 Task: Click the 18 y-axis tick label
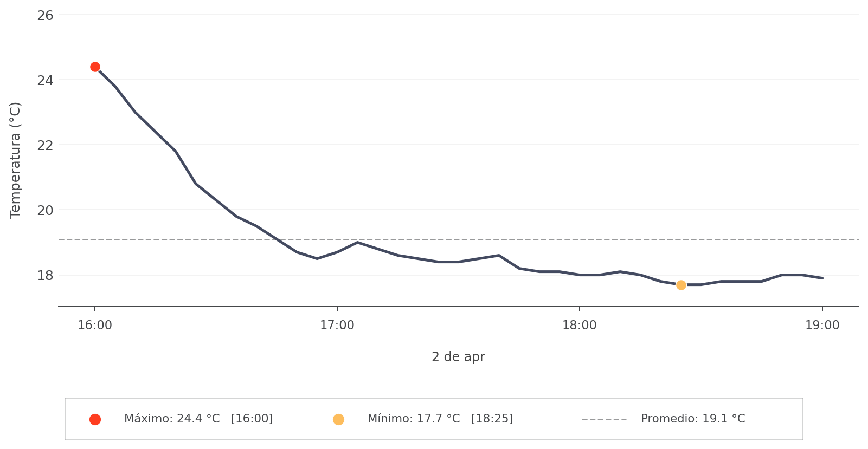coord(46,275)
